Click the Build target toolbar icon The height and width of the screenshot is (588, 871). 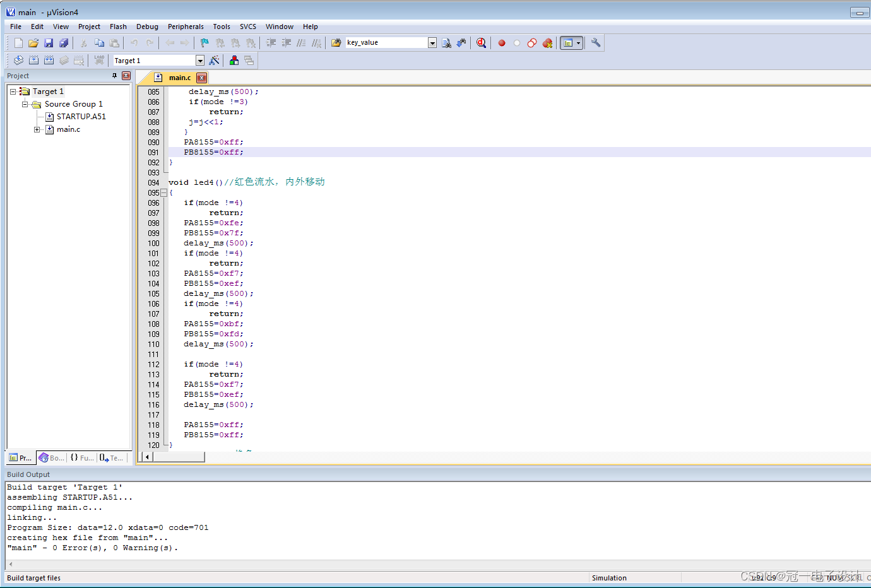pyautogui.click(x=33, y=61)
